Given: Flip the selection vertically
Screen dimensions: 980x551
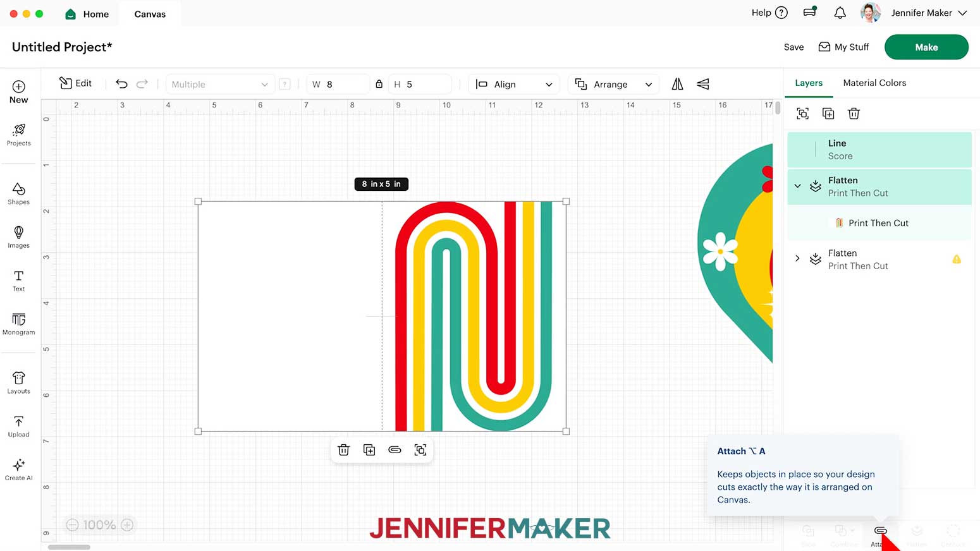Looking at the screenshot, I should 702,84.
